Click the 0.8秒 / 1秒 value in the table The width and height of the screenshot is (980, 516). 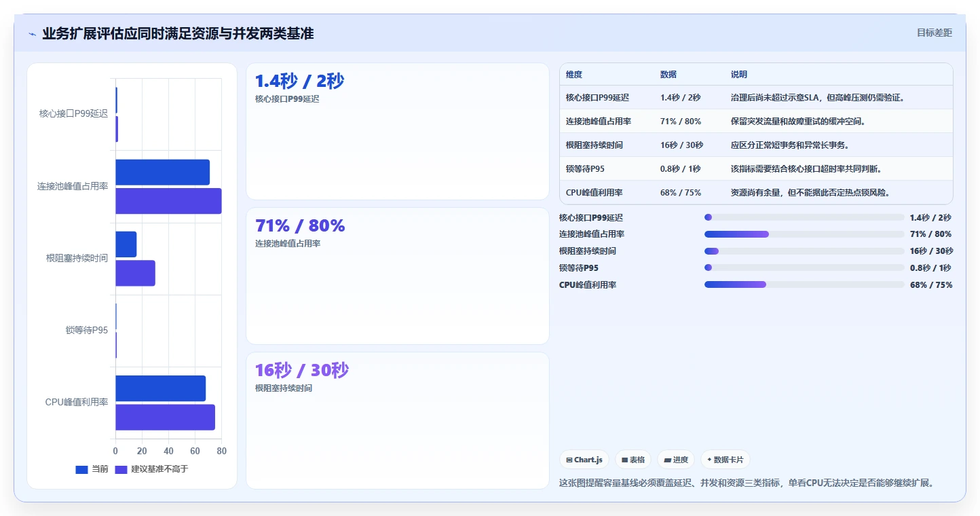[x=681, y=168]
